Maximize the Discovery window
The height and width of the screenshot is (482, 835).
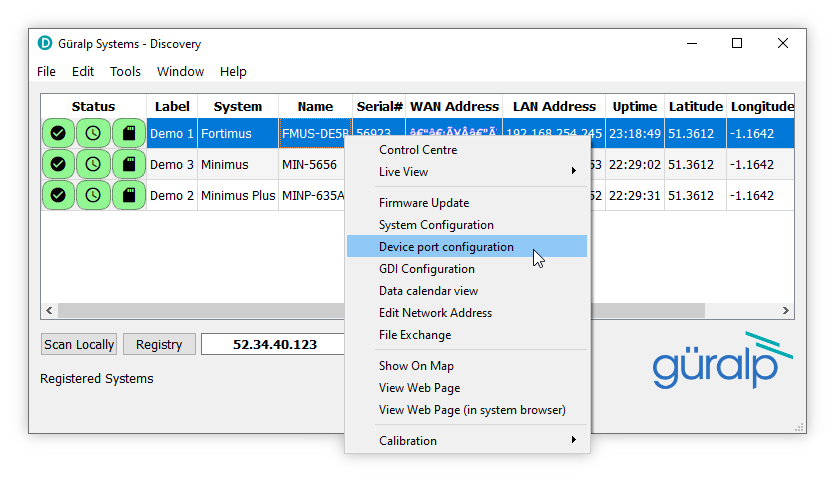click(x=737, y=43)
